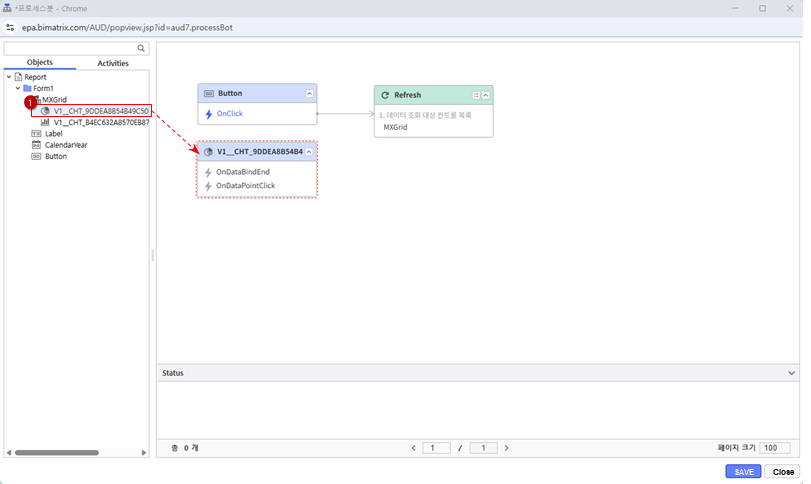
Task: Go to next page in Status pagination
Action: click(507, 448)
